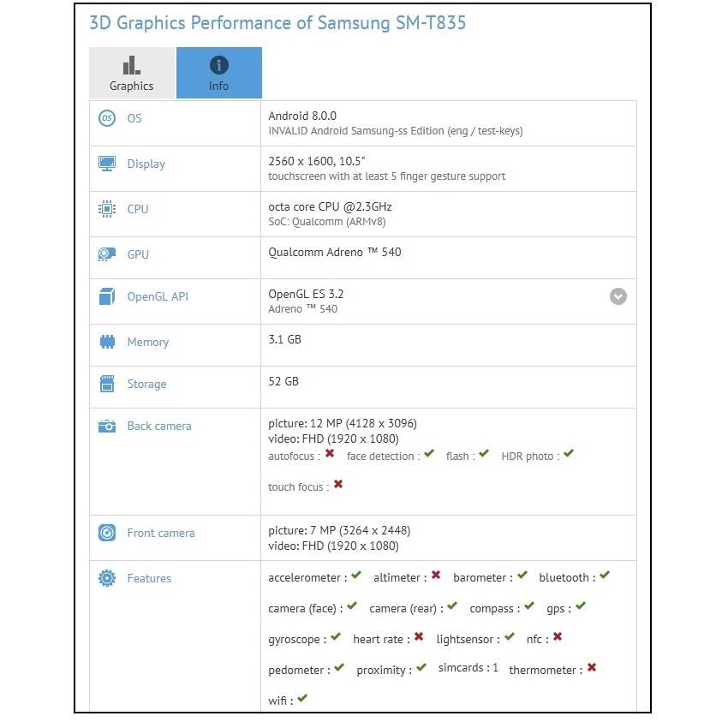Click the face detection check mark
728x728 pixels.
point(429,453)
